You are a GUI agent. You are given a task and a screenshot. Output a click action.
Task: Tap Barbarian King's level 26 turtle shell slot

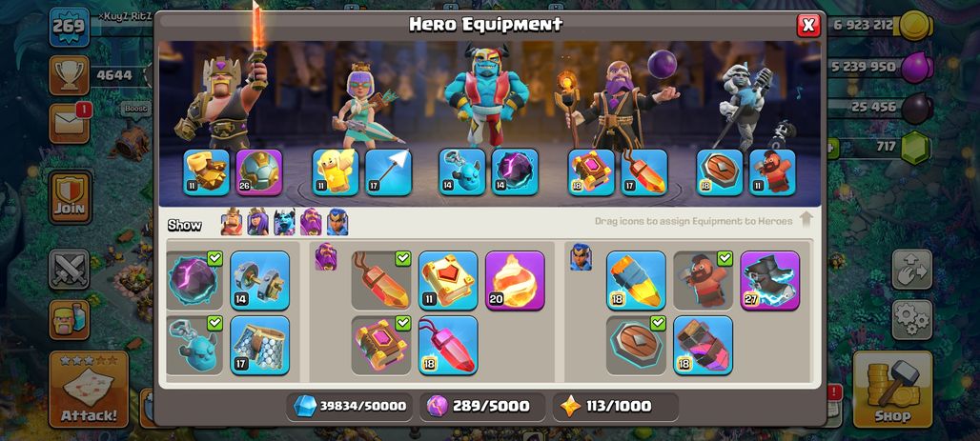[258, 172]
